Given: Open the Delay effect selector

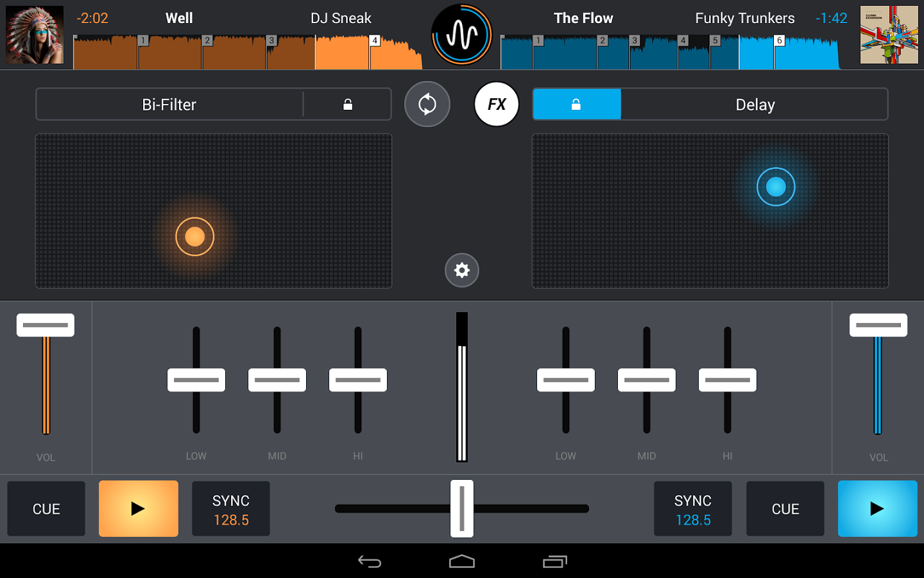Looking at the screenshot, I should (755, 104).
